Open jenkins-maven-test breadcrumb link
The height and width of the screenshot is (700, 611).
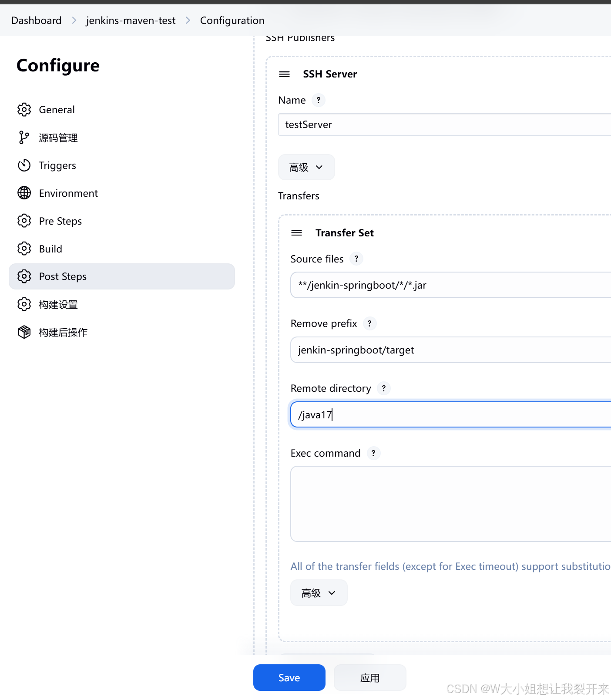131,20
